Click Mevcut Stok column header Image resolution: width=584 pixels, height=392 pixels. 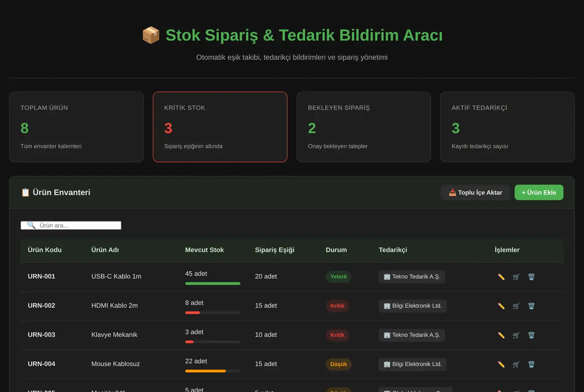(204, 250)
